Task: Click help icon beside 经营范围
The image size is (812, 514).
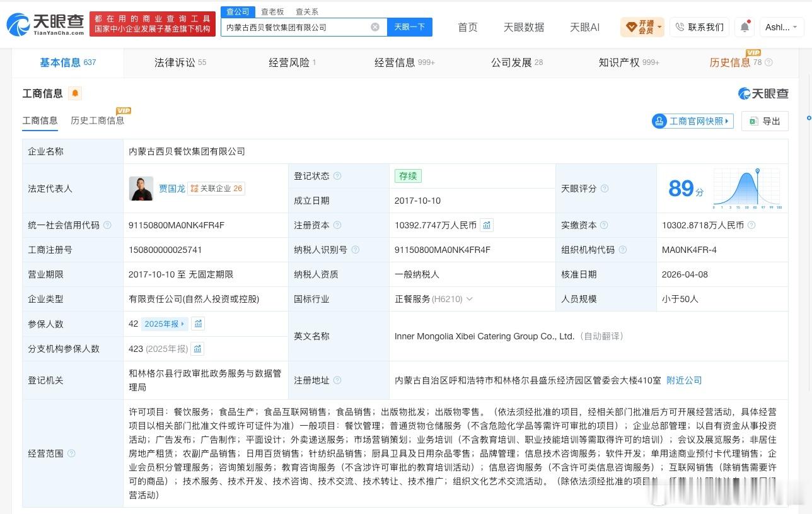Action: click(71, 453)
